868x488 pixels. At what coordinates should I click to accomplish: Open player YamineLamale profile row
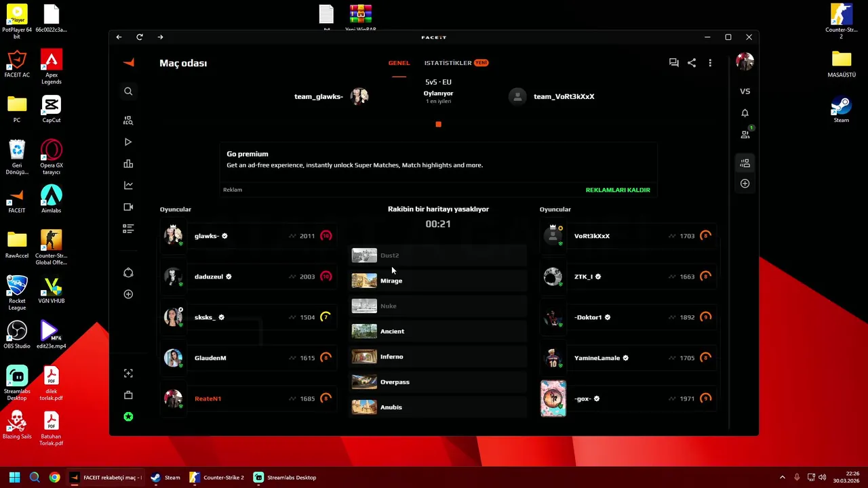[628, 358]
